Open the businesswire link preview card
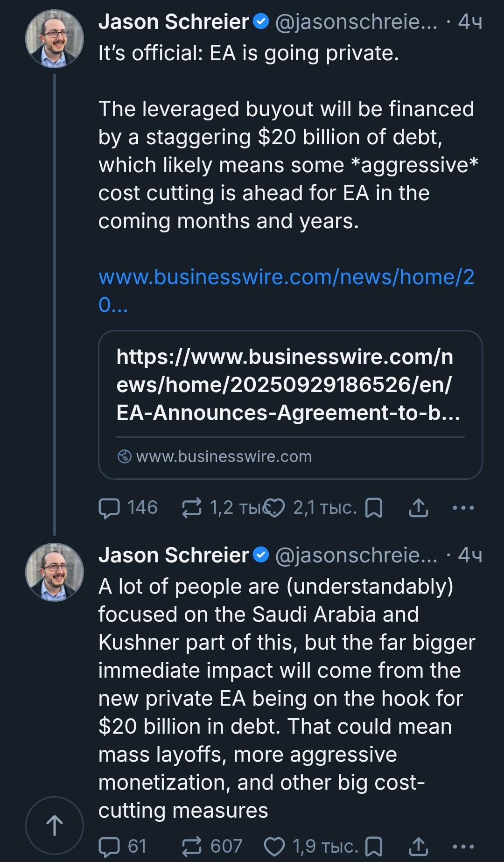The width and height of the screenshot is (504, 862). 289,385
